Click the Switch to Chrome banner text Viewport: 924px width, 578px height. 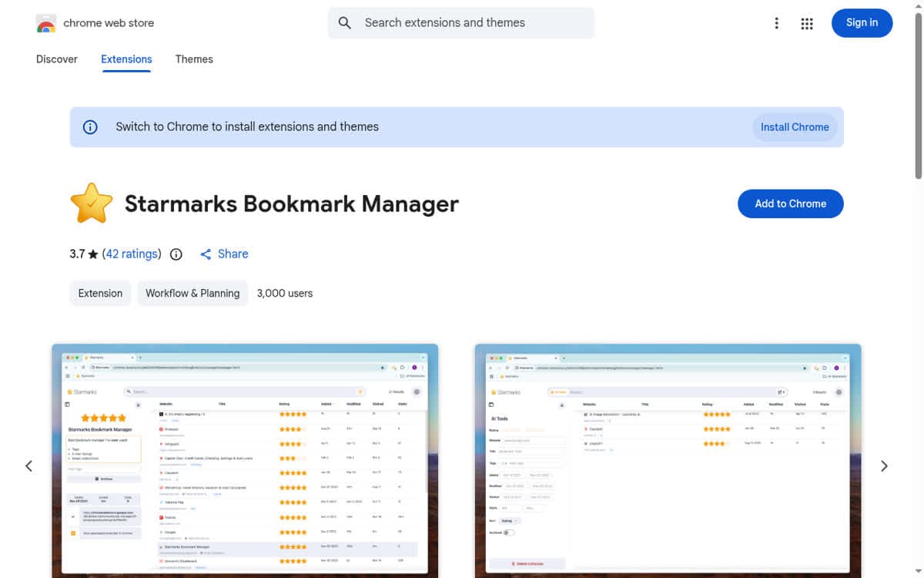[x=247, y=127]
